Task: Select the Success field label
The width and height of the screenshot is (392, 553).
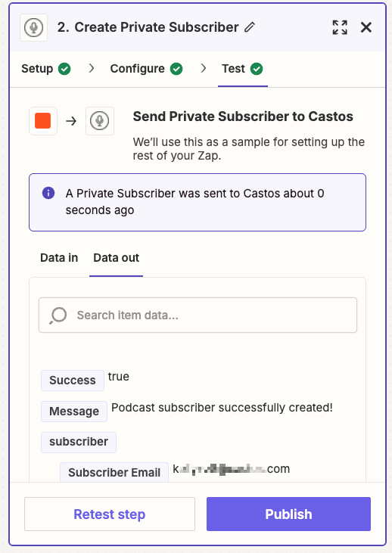Action: point(73,381)
